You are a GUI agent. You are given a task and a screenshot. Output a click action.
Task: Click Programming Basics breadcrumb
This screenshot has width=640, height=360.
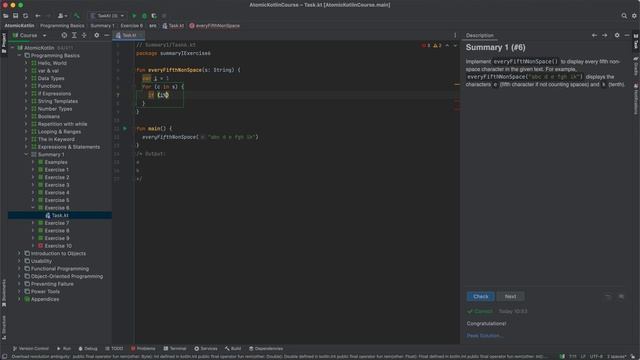point(62,26)
